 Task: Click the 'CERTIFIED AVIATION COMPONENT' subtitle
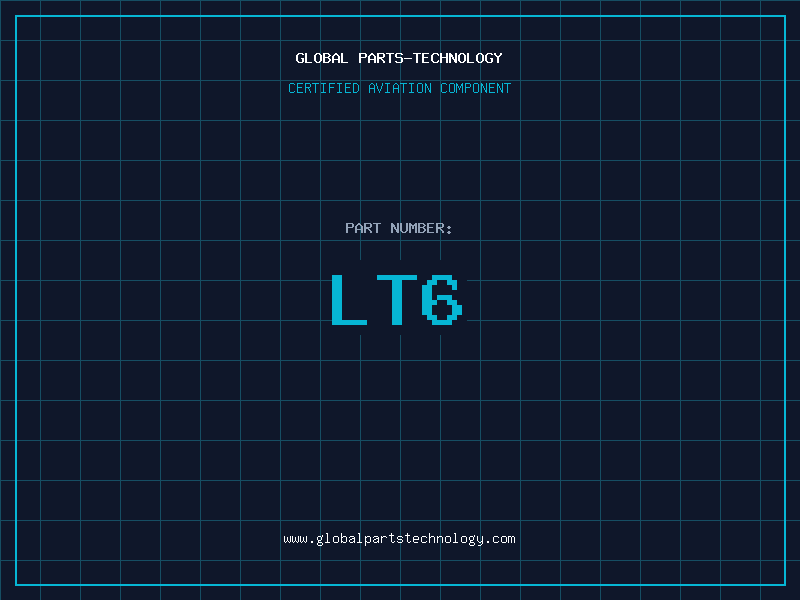pyautogui.click(x=399, y=88)
